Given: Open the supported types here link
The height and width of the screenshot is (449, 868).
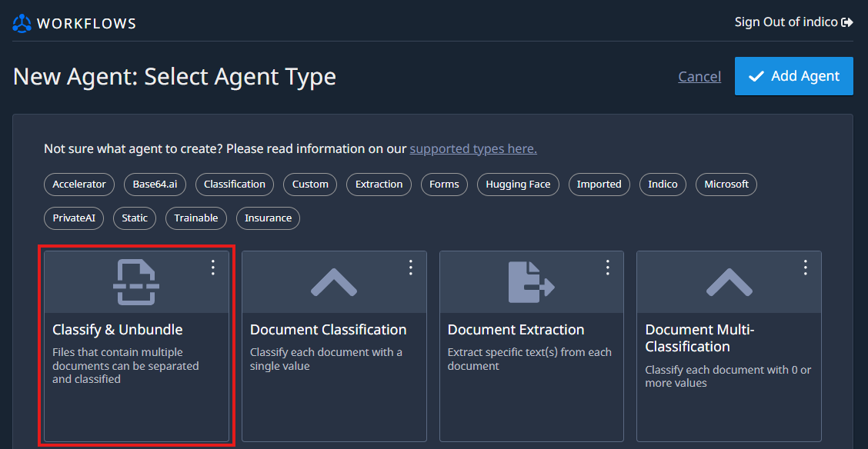Looking at the screenshot, I should pyautogui.click(x=473, y=149).
